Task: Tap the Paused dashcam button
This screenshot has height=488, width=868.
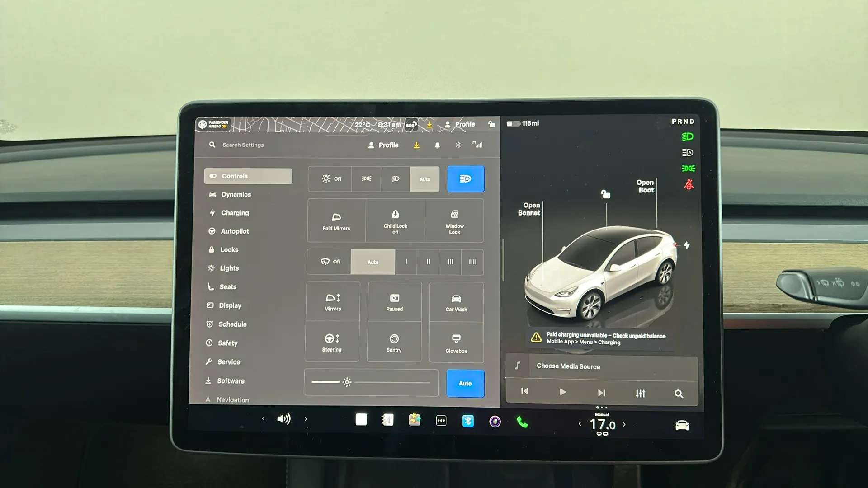Action: tap(395, 302)
